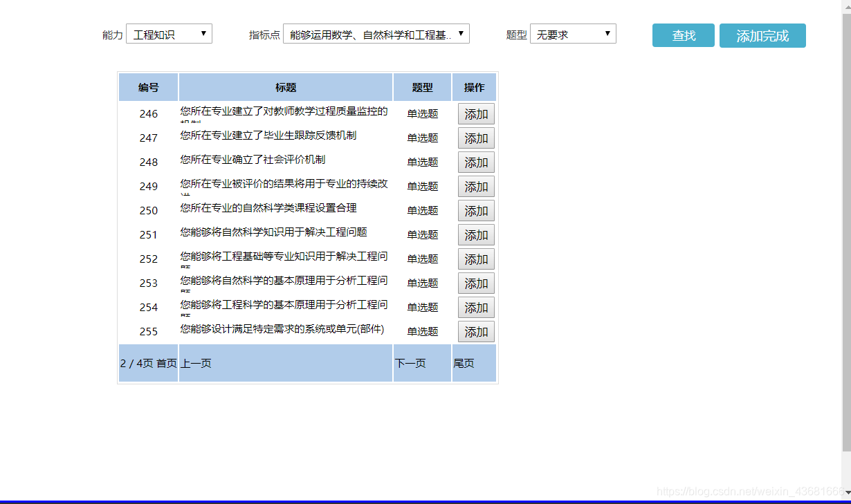Viewport: 851px width, 504px height.
Task: Click the number cell 253
Action: [148, 283]
